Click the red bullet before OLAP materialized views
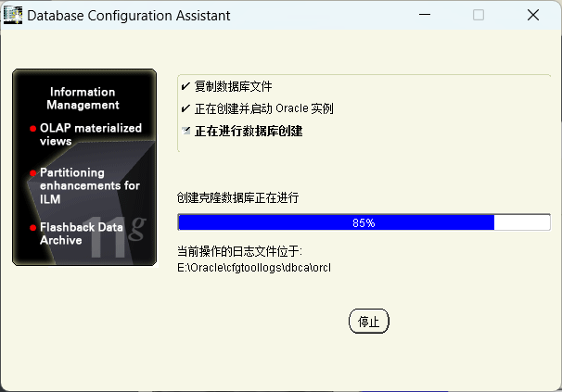 [x=33, y=129]
